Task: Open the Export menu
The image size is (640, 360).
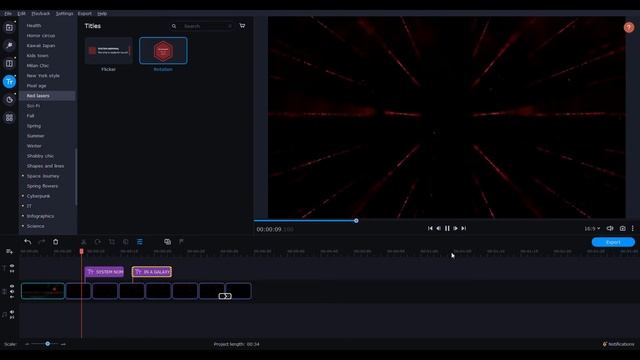Action: pos(85,13)
